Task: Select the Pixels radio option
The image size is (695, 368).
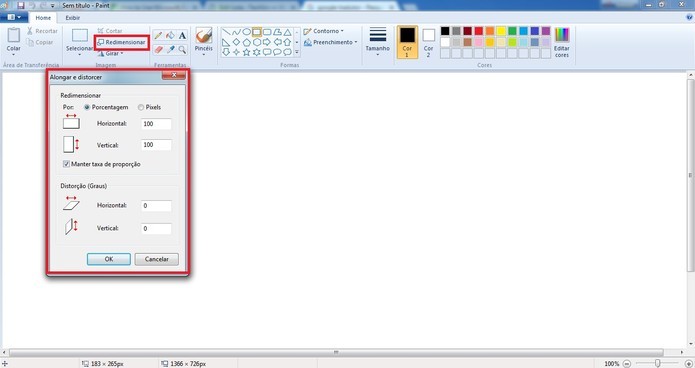Action: 141,107
